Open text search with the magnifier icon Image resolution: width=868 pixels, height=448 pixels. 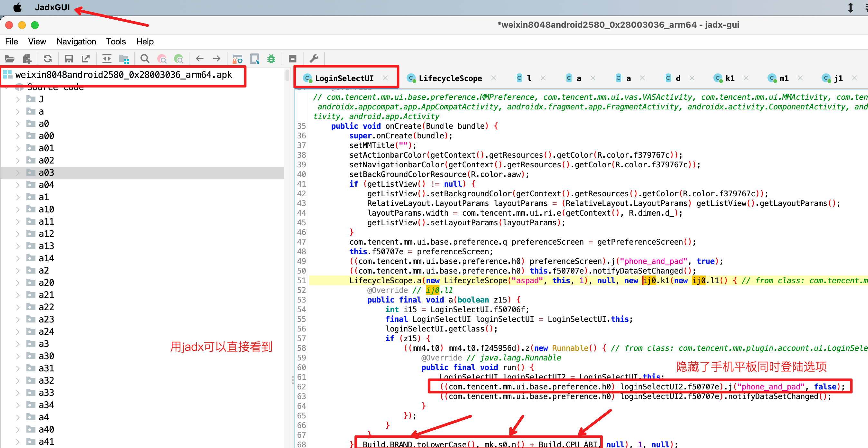145,59
